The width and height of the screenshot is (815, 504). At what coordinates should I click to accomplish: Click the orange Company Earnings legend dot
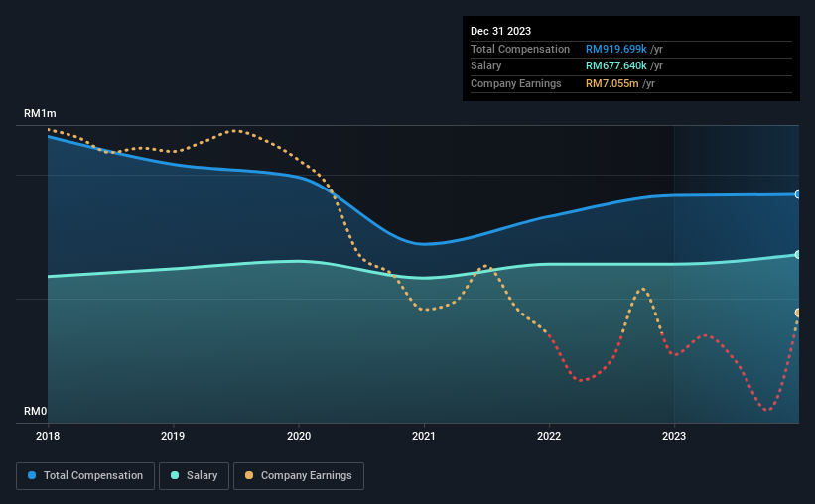(x=249, y=475)
